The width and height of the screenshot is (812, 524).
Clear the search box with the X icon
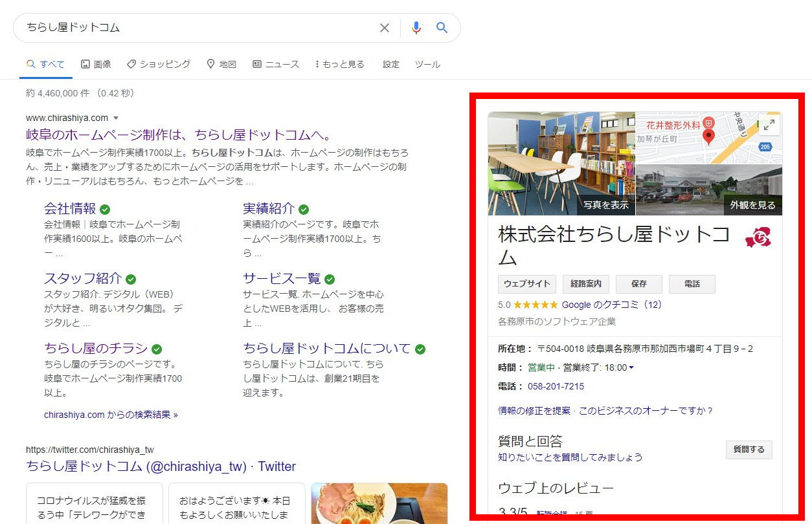(x=385, y=28)
